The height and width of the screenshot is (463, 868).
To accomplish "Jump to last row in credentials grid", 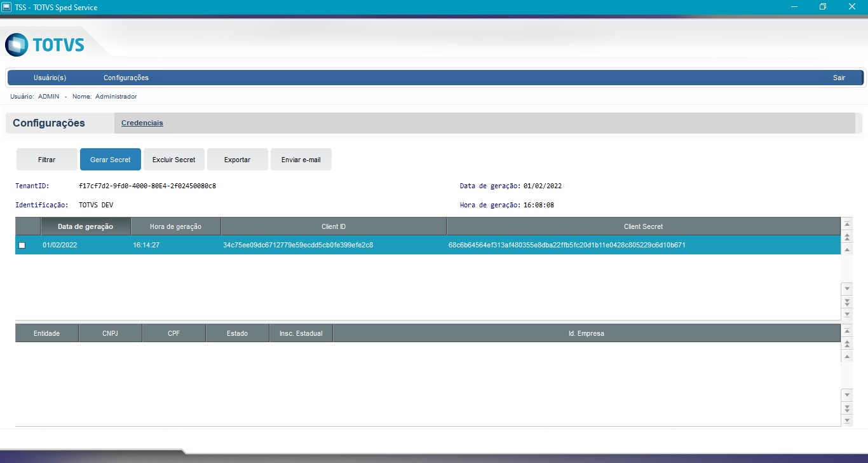I will [x=846, y=314].
